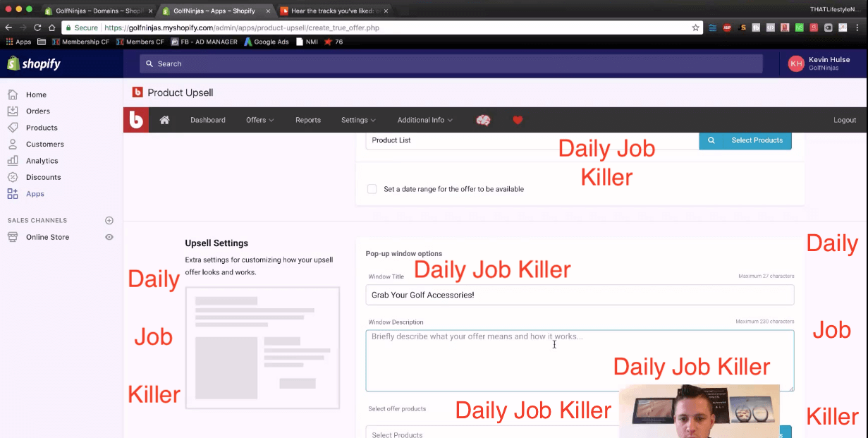Click the Analytics label in sidebar
The height and width of the screenshot is (438, 868).
click(42, 161)
